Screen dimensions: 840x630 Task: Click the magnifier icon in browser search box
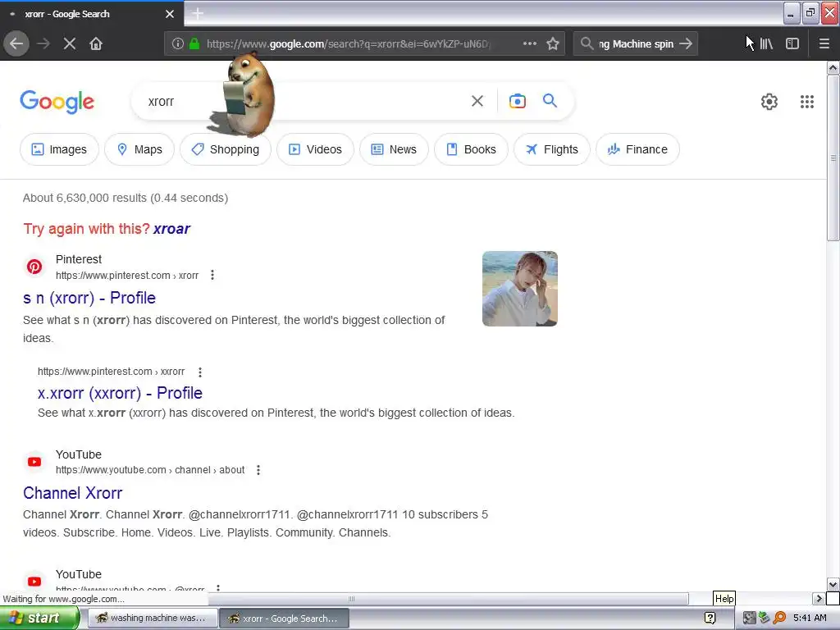coord(587,43)
